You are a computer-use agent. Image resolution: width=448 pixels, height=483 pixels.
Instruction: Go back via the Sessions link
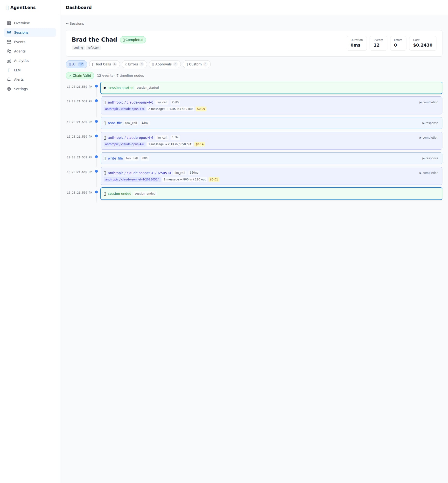75,23
